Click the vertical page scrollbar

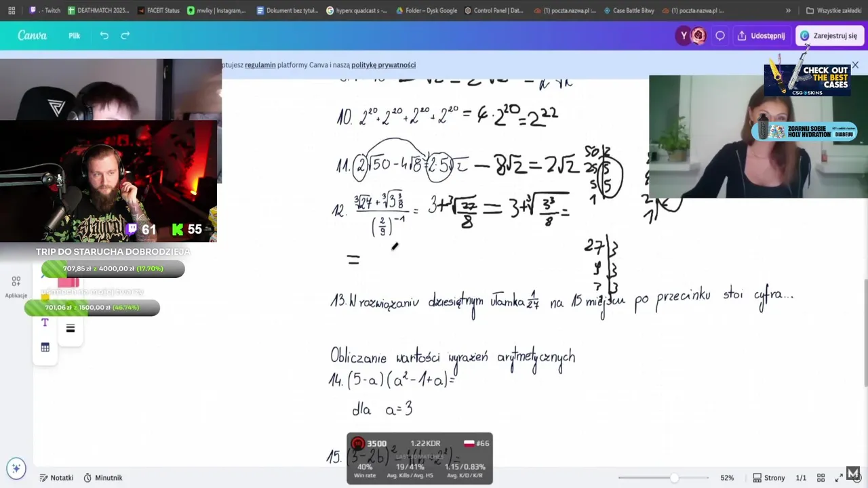tap(865, 332)
